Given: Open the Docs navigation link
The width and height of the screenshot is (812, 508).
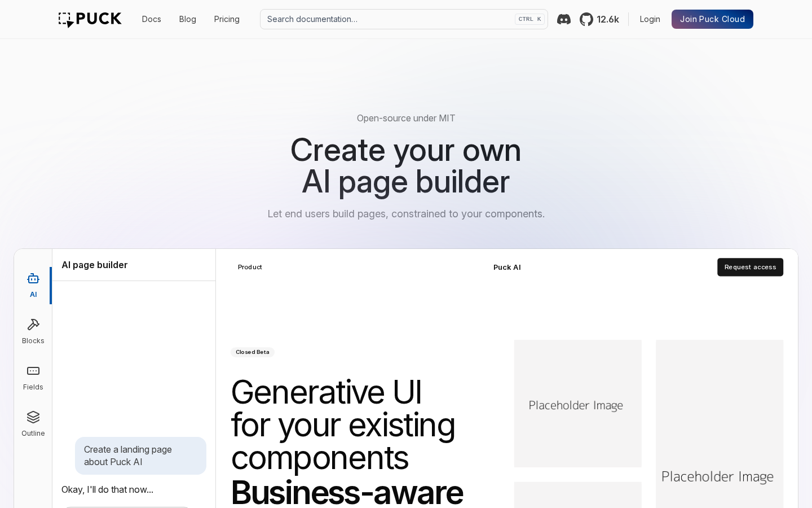Looking at the screenshot, I should (152, 19).
